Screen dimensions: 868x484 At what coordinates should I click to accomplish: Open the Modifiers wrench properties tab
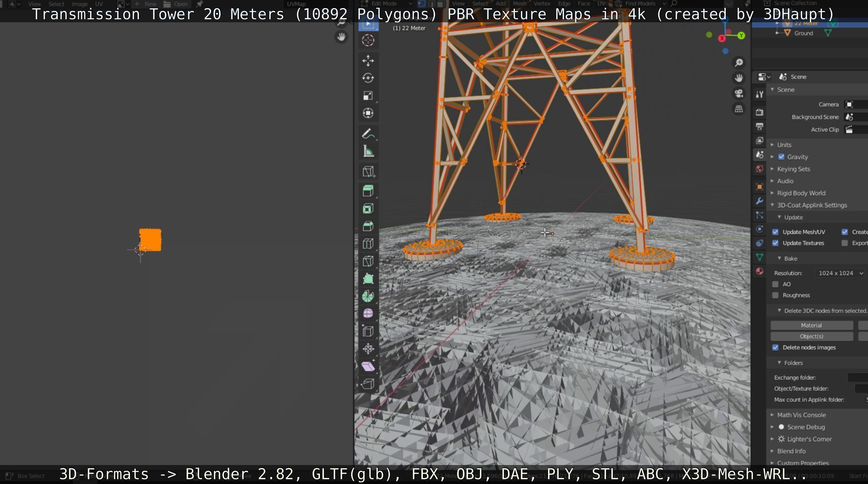(760, 201)
